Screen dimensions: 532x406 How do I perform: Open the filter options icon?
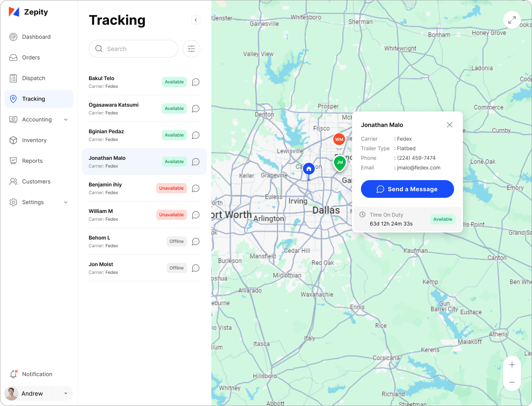(191, 49)
